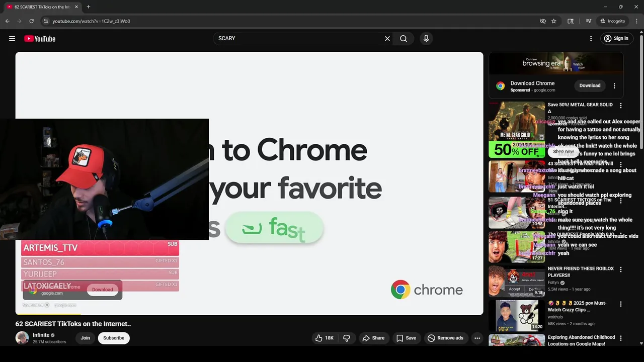This screenshot has height=362, width=644.
Task: Click Download on the in-video Chrome ad
Action: (103, 290)
